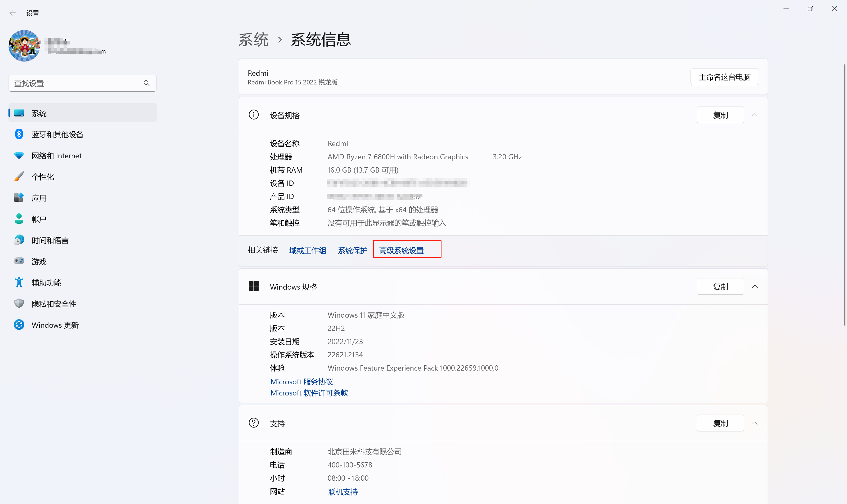
Task: Click the user profile avatar picture
Action: coord(24,46)
